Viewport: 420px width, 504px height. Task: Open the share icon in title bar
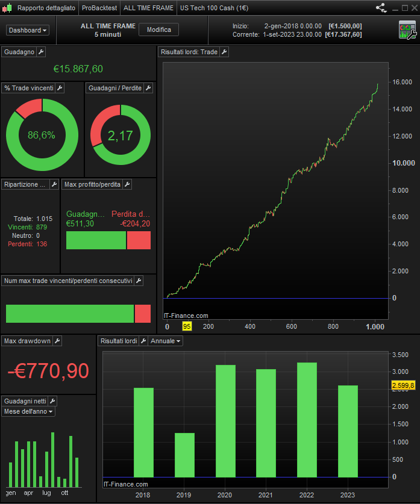coord(381,8)
